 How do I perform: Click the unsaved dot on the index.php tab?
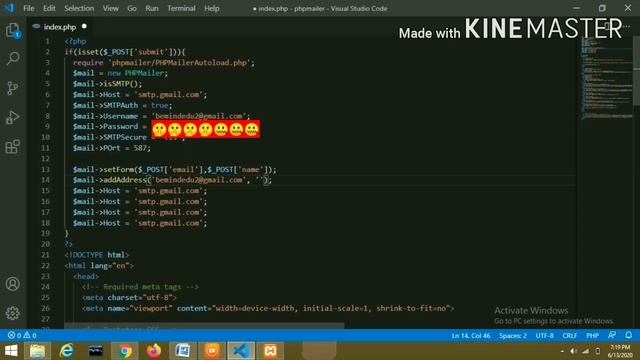click(x=84, y=27)
